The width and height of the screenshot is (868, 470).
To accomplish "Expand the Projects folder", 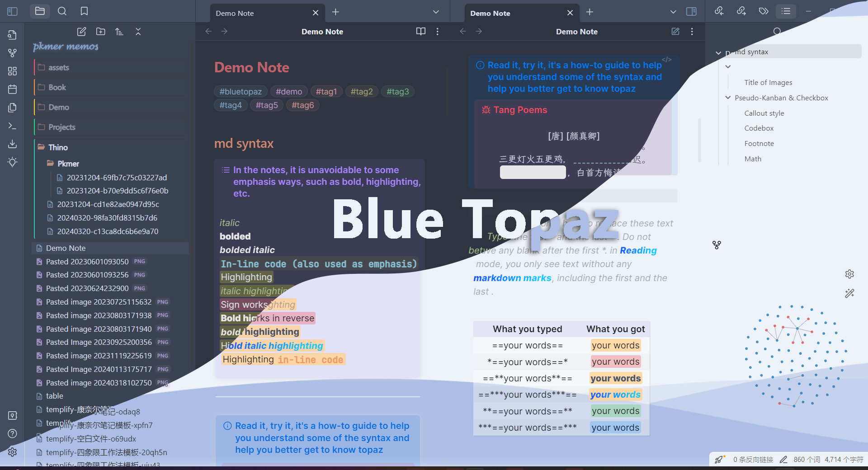I will point(111,127).
